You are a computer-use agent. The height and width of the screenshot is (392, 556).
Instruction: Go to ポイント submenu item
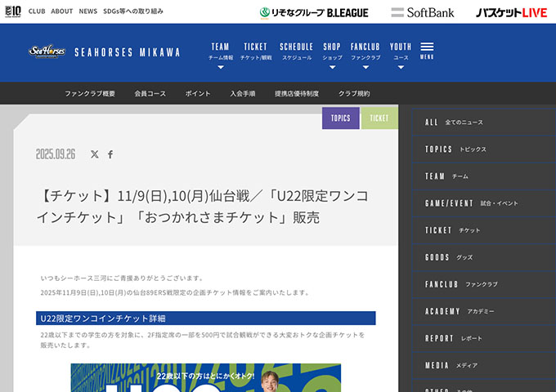click(198, 93)
